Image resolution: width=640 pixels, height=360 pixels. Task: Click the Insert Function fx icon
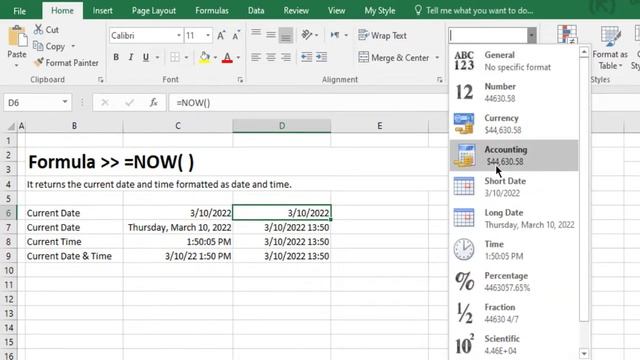153,102
